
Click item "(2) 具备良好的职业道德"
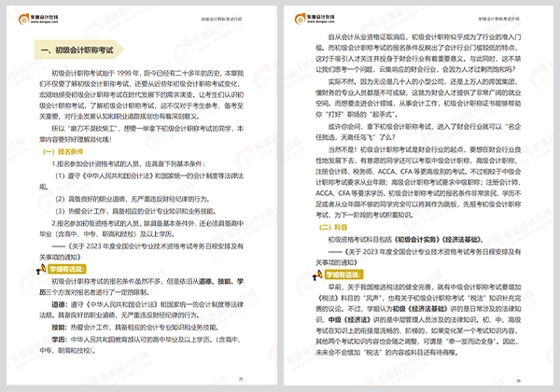coord(133,199)
